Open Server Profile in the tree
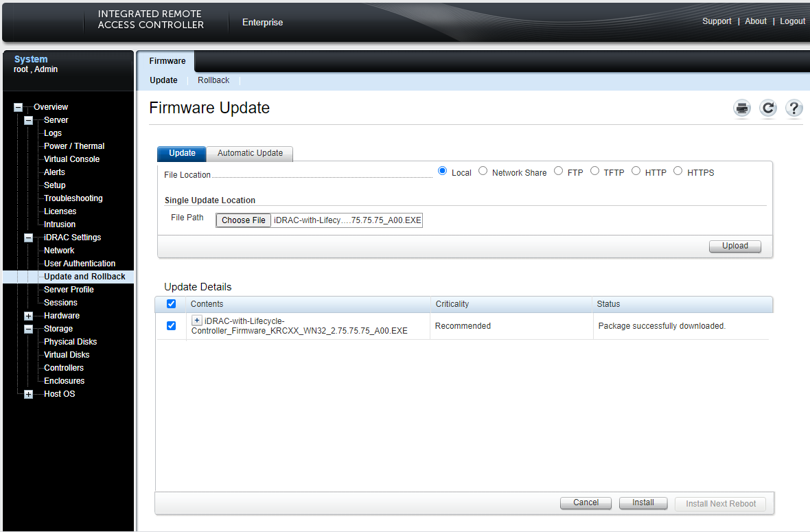 click(69, 290)
